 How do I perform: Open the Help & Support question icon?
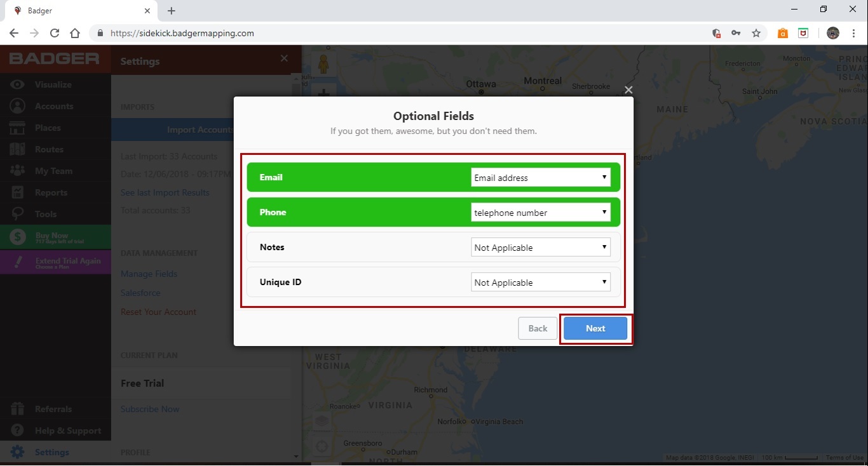coord(18,430)
